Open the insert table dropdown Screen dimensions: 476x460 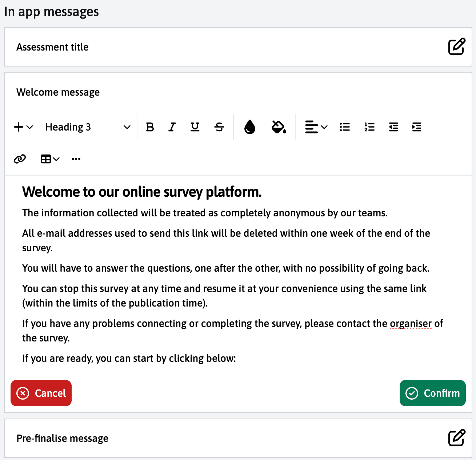50,159
